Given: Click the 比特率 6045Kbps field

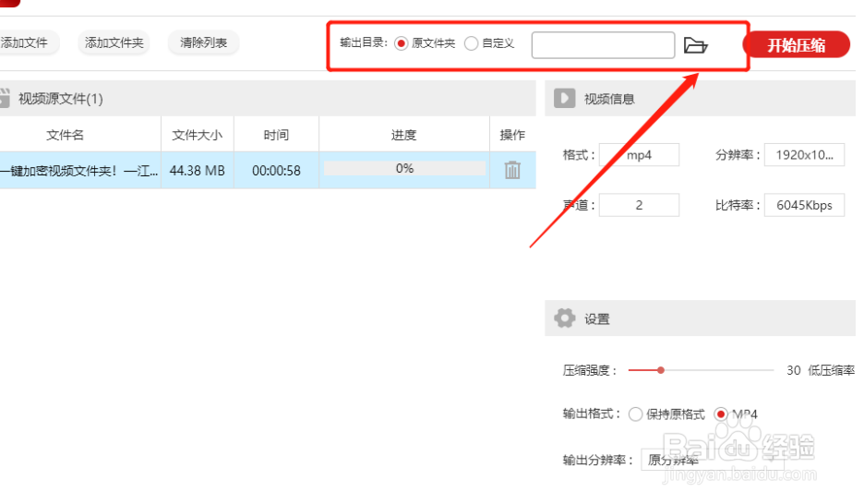Looking at the screenshot, I should coord(805,205).
